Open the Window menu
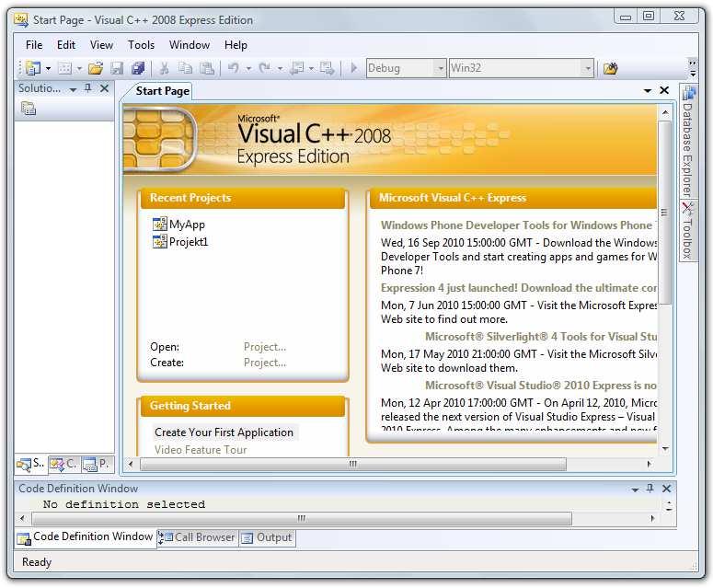Screen dimensions: 713x588 pos(190,45)
